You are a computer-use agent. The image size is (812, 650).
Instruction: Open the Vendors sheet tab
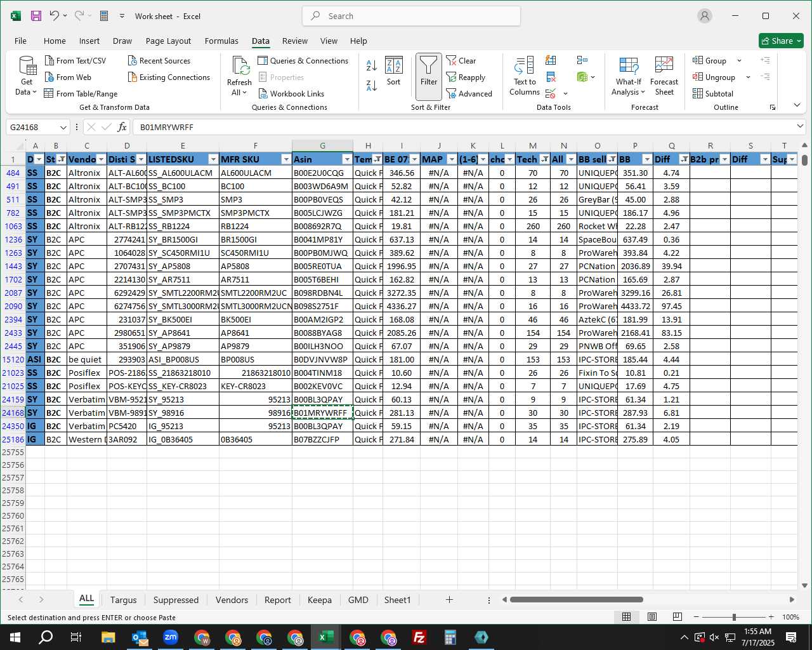[x=232, y=600]
